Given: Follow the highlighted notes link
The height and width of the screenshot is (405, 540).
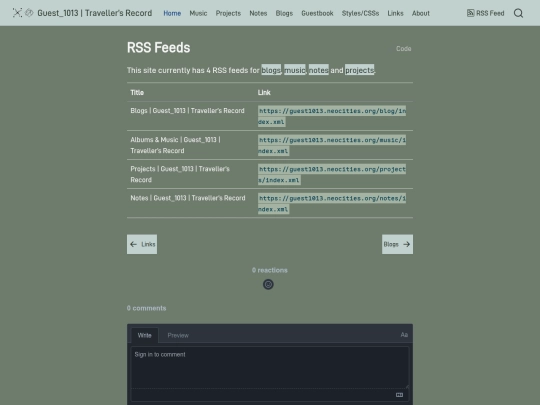Looking at the screenshot, I should point(319,70).
